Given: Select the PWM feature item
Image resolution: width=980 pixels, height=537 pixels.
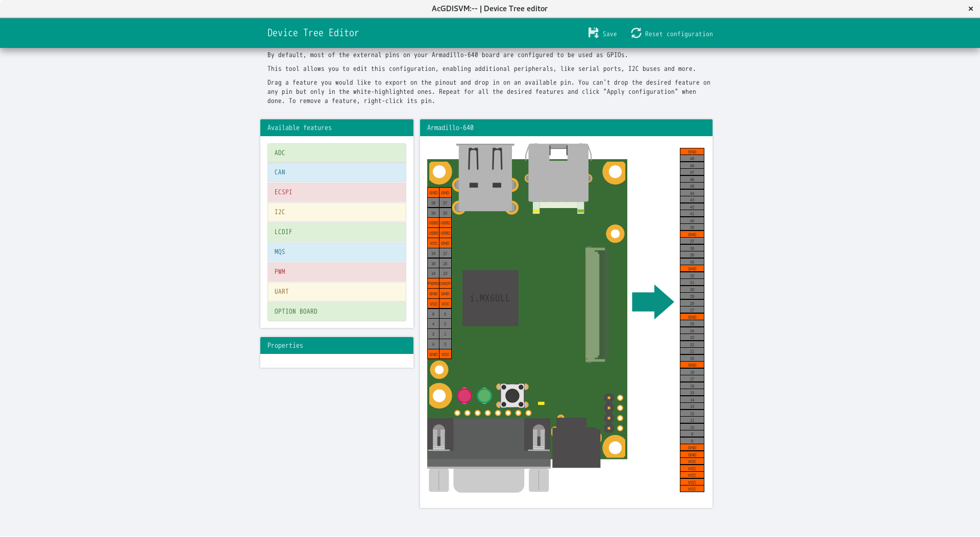Looking at the screenshot, I should pyautogui.click(x=336, y=272).
